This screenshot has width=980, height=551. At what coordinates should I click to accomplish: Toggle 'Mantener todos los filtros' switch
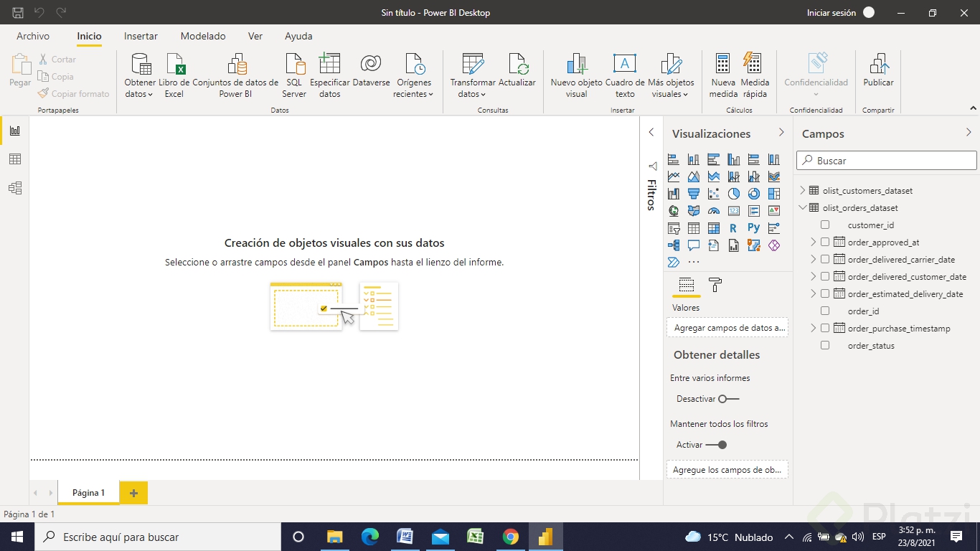[x=717, y=445]
